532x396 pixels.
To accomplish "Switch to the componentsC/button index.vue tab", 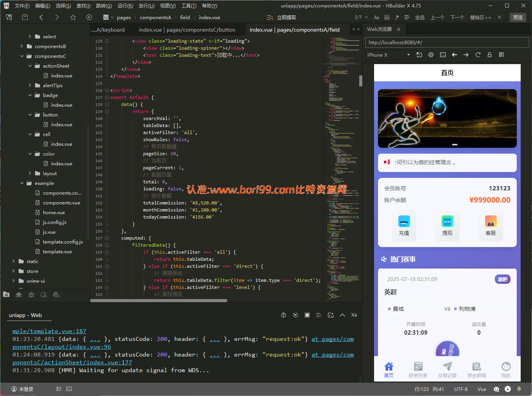I will click(x=187, y=30).
